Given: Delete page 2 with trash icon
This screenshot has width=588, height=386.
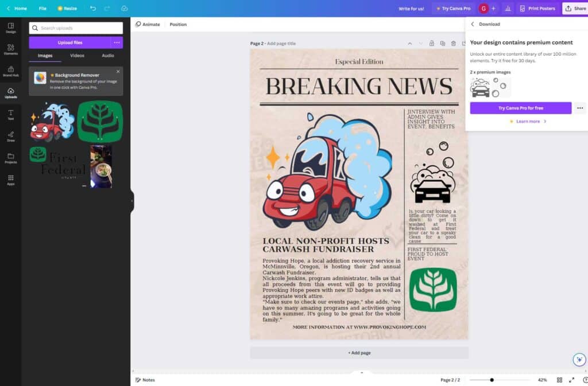Looking at the screenshot, I should (x=453, y=44).
